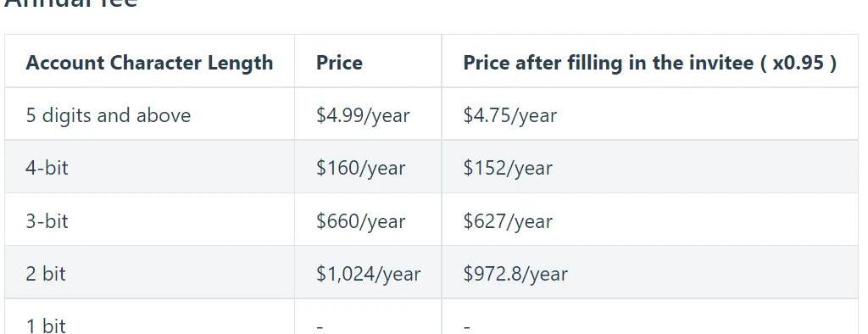Image resolution: width=868 pixels, height=334 pixels.
Task: Click the $160/year price cell
Action: (360, 168)
